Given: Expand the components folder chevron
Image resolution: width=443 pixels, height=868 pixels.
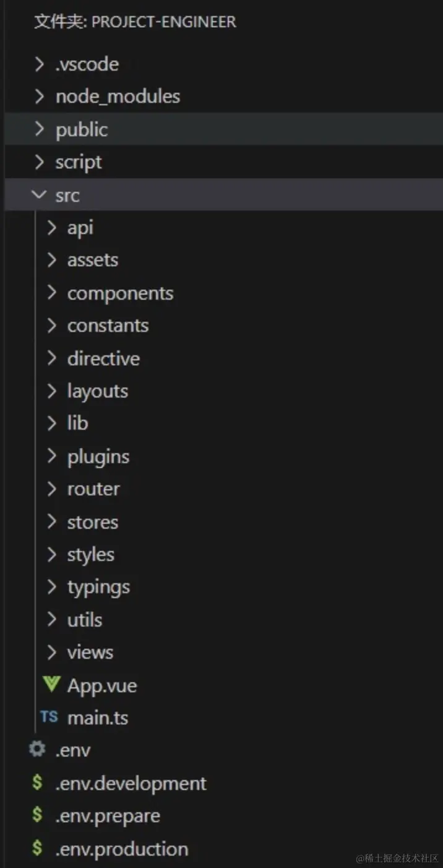Looking at the screenshot, I should coord(52,293).
